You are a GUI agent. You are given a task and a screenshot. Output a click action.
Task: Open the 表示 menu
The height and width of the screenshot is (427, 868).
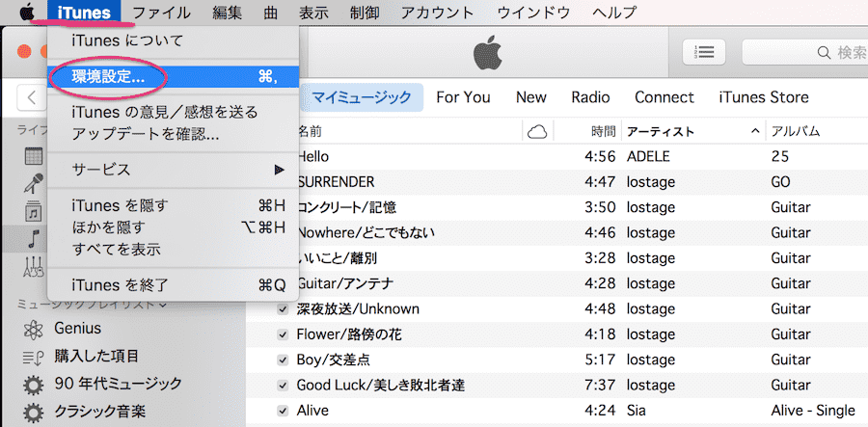pos(313,12)
